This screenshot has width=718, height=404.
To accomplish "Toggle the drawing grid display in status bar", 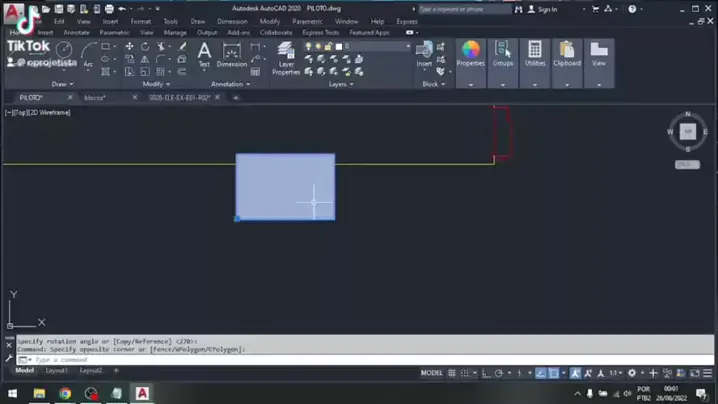I will pos(452,373).
